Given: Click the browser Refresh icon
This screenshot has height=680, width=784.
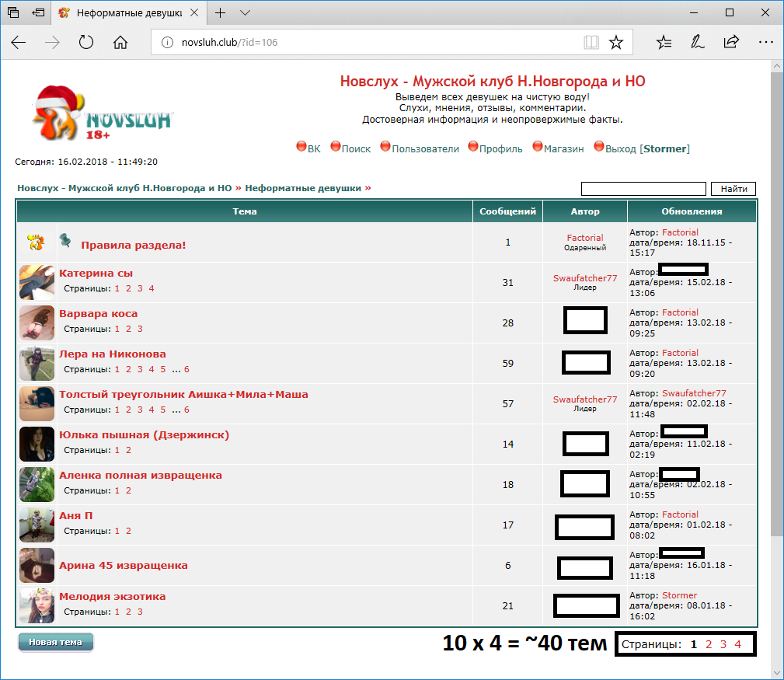Looking at the screenshot, I should click(x=86, y=42).
